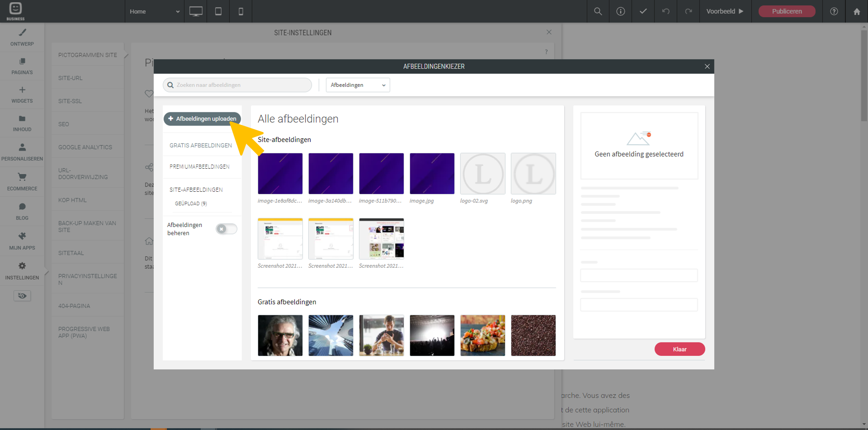The image size is (868, 430).
Task: Click the undo arrow icon
Action: 666,11
